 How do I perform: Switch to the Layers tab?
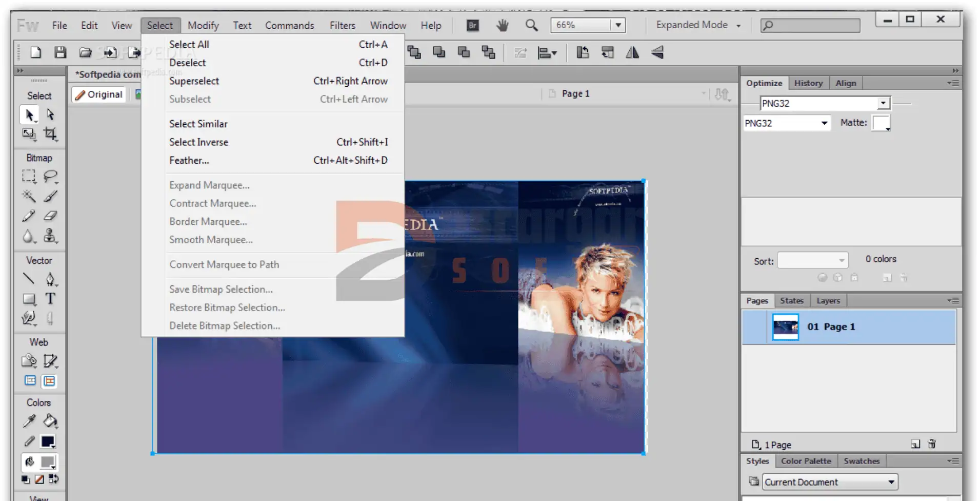pos(828,301)
